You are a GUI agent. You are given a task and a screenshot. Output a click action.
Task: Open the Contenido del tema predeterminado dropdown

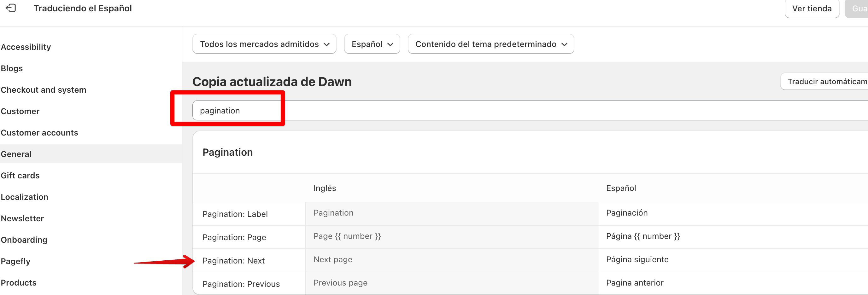[491, 44]
